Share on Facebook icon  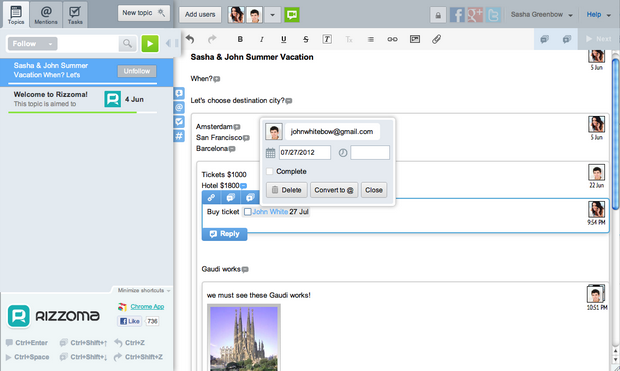click(x=457, y=15)
